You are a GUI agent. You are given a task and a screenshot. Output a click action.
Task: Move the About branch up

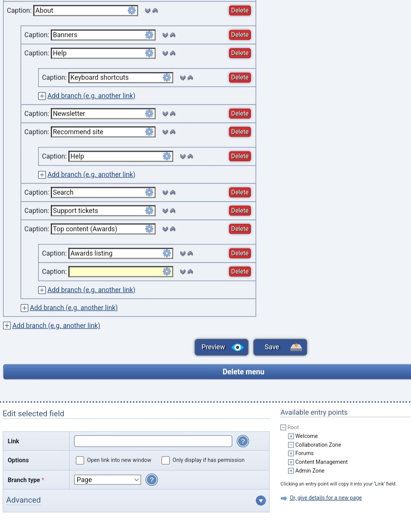[155, 11]
